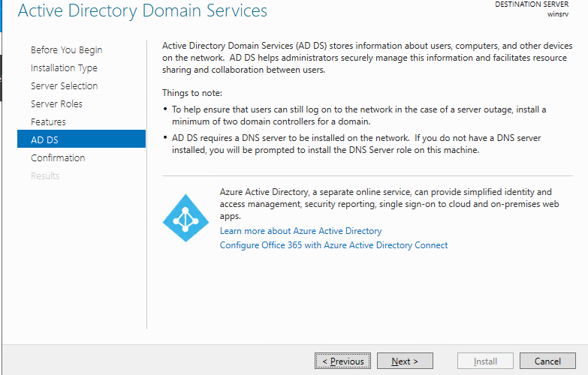The height and width of the screenshot is (375, 588).
Task: Click the greyed-out Results step
Action: [x=45, y=176]
